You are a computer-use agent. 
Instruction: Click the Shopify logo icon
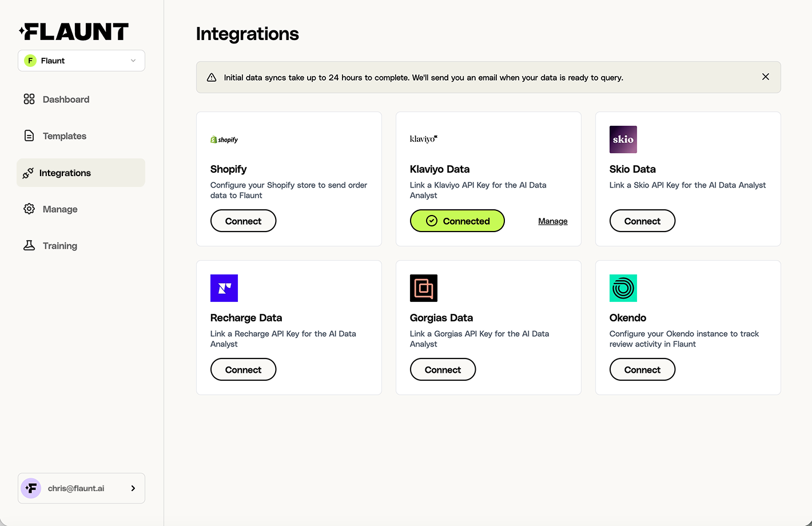coord(224,140)
